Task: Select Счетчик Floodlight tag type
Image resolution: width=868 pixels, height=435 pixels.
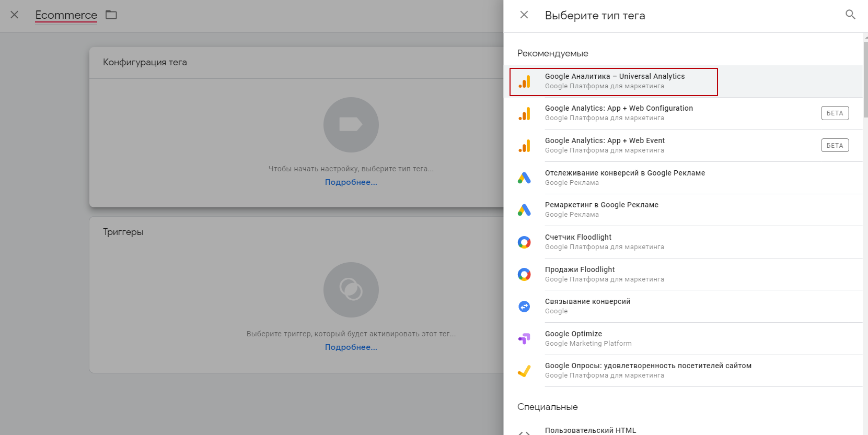Action: coord(683,242)
